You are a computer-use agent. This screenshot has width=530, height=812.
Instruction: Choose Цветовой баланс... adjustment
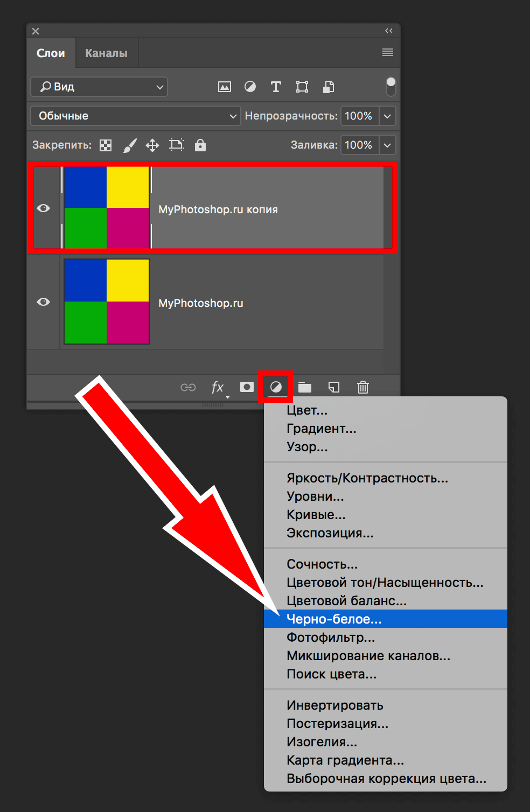click(386, 601)
